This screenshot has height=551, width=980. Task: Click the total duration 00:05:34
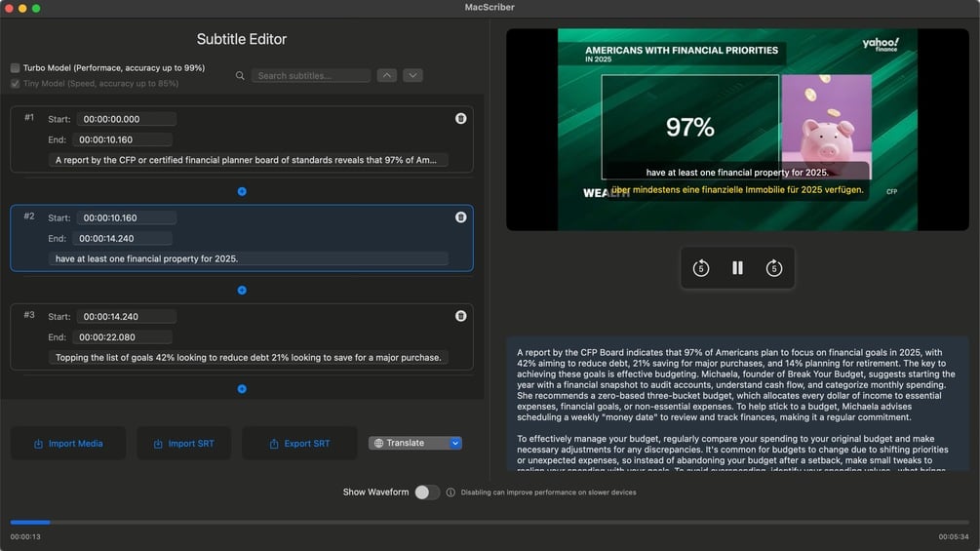point(953,537)
